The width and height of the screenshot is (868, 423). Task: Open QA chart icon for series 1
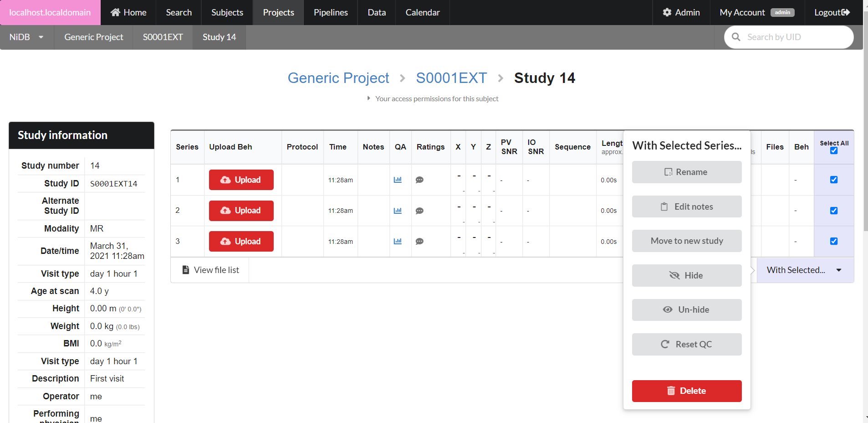(x=398, y=180)
